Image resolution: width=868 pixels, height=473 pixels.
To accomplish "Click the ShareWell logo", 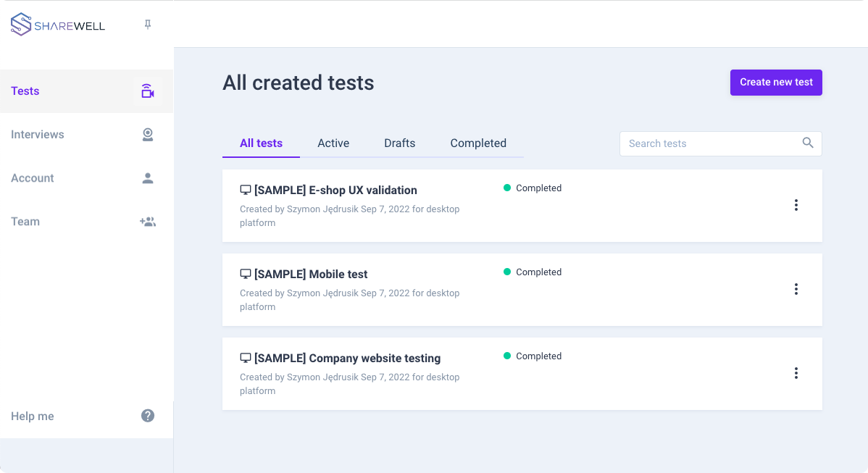I will [x=58, y=24].
